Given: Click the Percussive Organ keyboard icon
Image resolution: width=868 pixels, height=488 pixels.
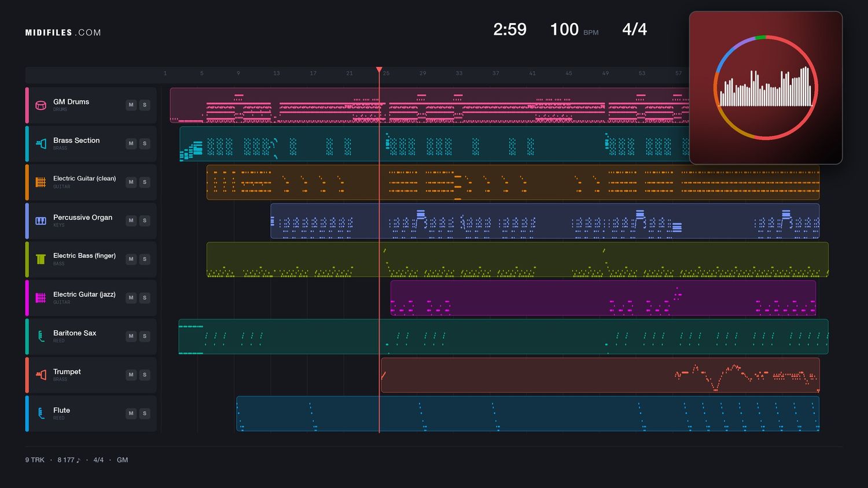Looking at the screenshot, I should [41, 221].
